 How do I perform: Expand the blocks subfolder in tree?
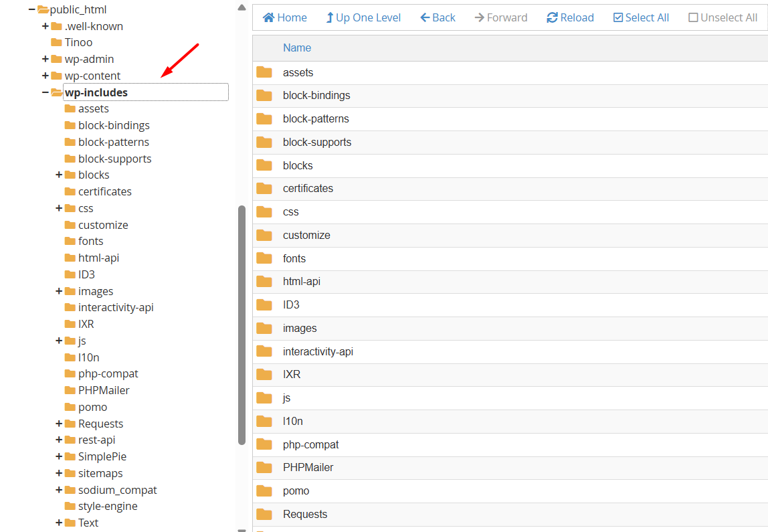tap(59, 175)
